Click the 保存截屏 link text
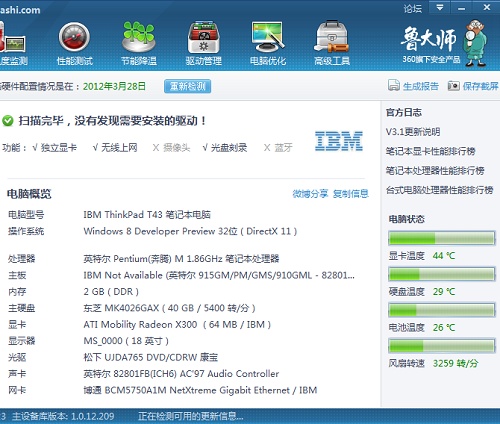 pos(480,86)
